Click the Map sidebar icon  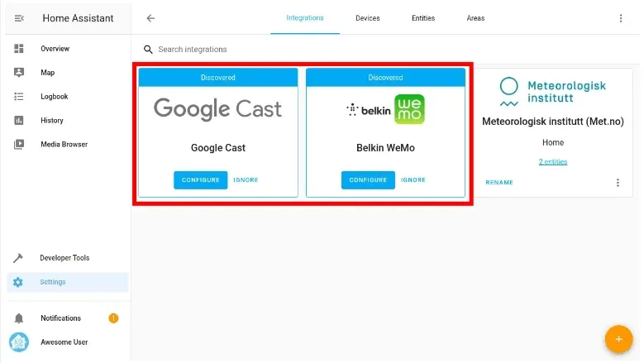19,72
